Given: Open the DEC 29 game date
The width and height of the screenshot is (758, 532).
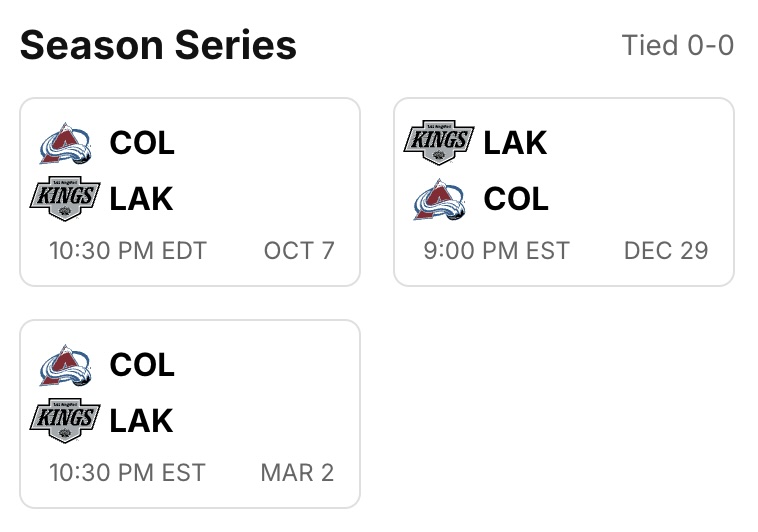Looking at the screenshot, I should (x=666, y=250).
